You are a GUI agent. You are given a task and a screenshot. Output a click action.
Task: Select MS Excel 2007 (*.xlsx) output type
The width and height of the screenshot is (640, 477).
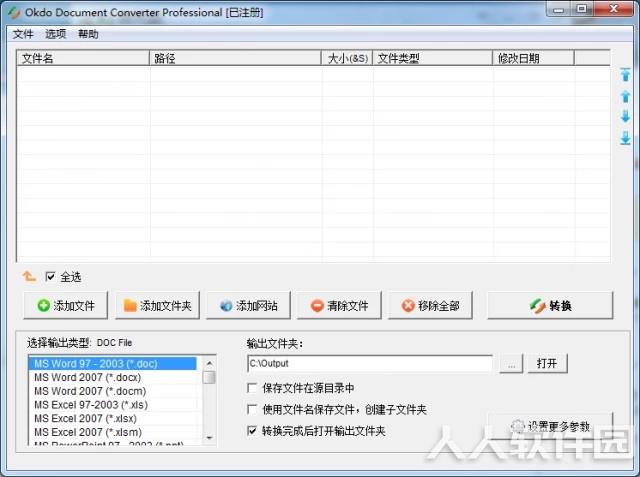(112, 418)
